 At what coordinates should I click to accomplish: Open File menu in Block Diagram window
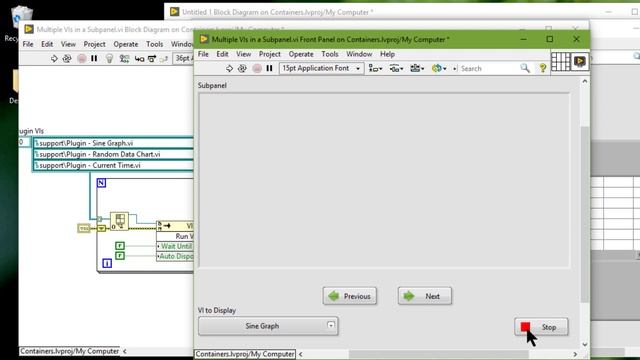[28, 44]
